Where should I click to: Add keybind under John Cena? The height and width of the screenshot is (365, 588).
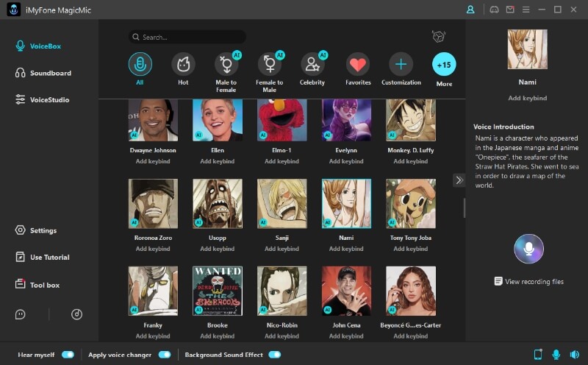346,336
